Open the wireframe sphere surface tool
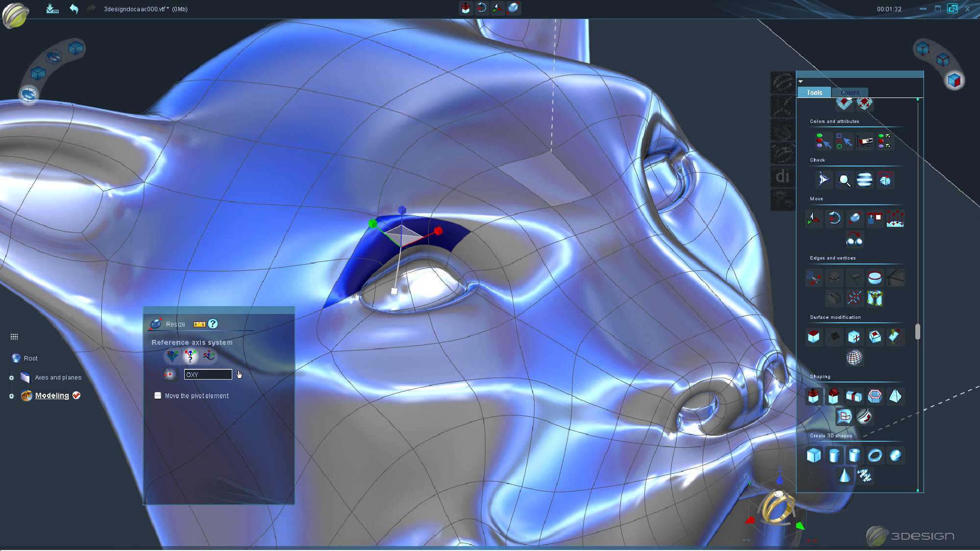 (854, 358)
